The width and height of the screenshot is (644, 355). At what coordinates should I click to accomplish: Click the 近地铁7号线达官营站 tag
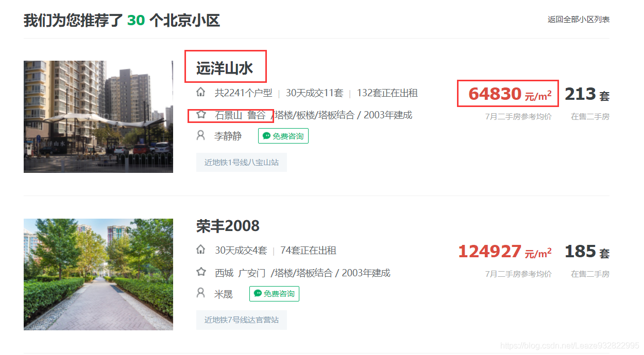pos(242,319)
